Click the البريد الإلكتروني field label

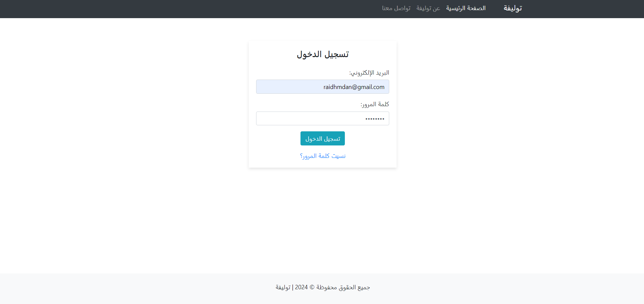pyautogui.click(x=369, y=73)
